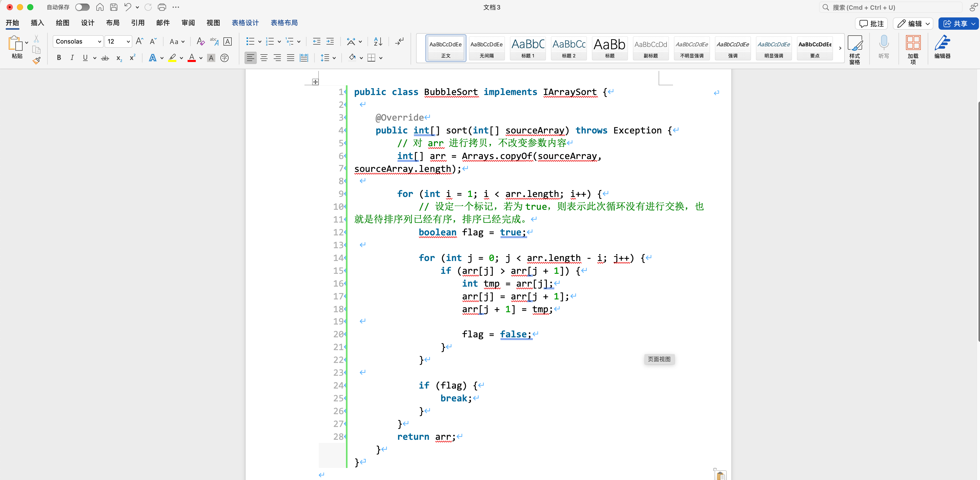Click the decrease indent icon

(x=317, y=41)
